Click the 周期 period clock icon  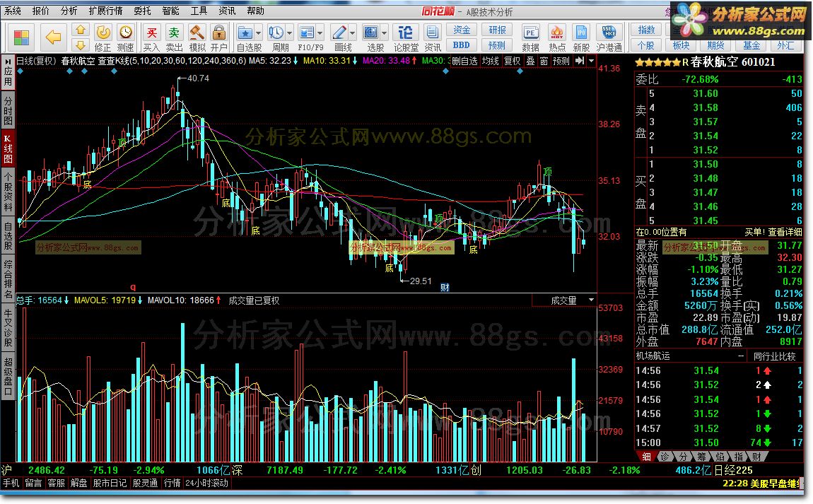coord(276,33)
